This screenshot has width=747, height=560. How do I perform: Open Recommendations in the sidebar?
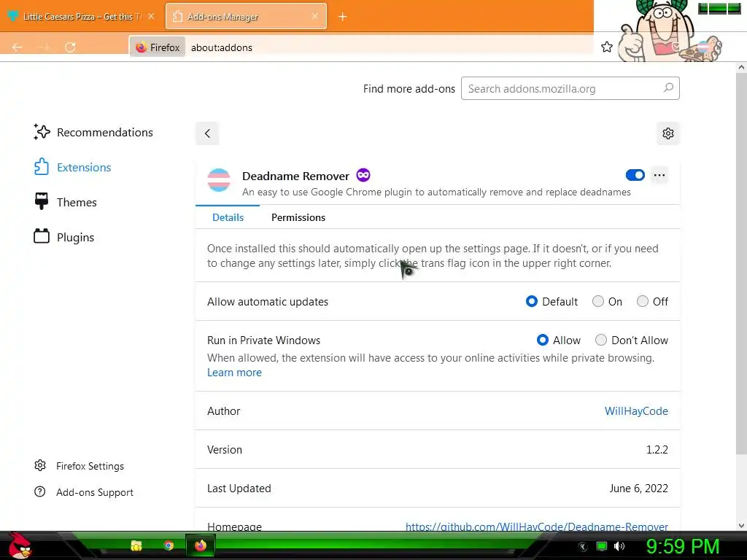pyautogui.click(x=93, y=132)
